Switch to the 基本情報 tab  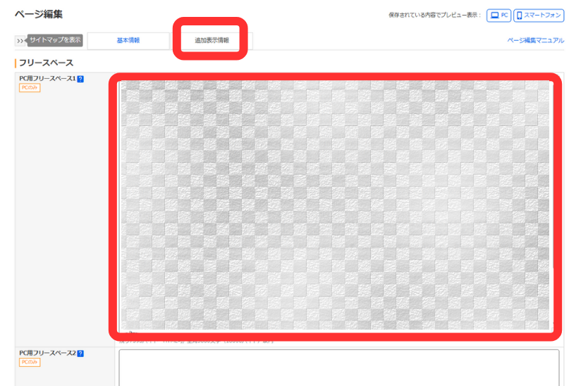point(128,41)
